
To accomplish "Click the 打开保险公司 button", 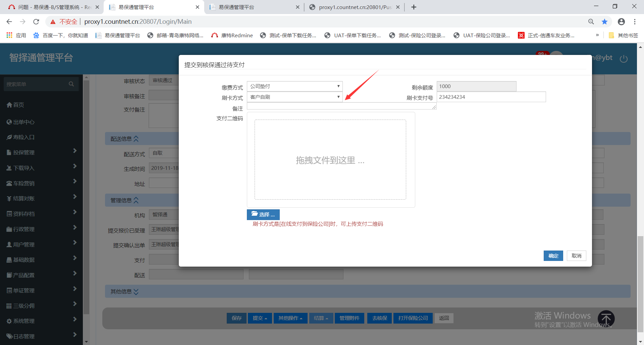I will [x=413, y=318].
